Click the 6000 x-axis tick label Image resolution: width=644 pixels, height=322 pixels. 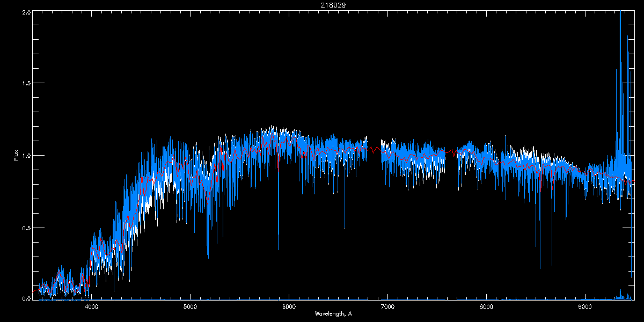(289, 306)
